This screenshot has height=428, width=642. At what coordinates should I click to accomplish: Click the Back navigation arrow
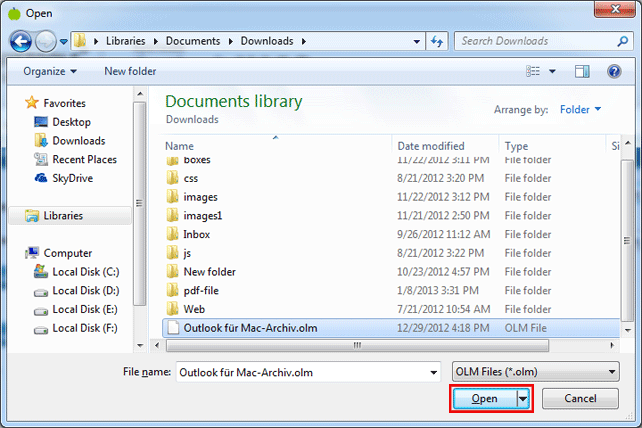coord(20,41)
